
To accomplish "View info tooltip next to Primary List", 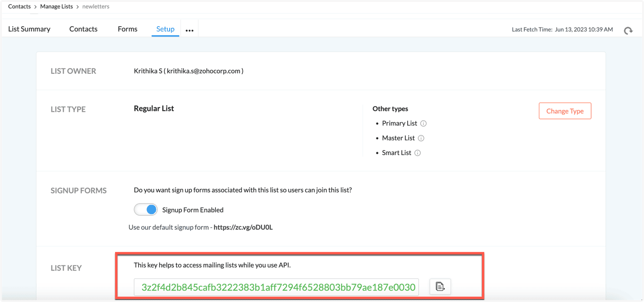I will (423, 123).
